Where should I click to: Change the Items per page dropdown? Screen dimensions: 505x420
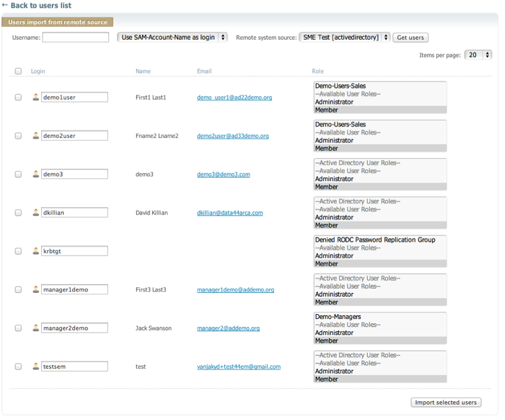[478, 55]
